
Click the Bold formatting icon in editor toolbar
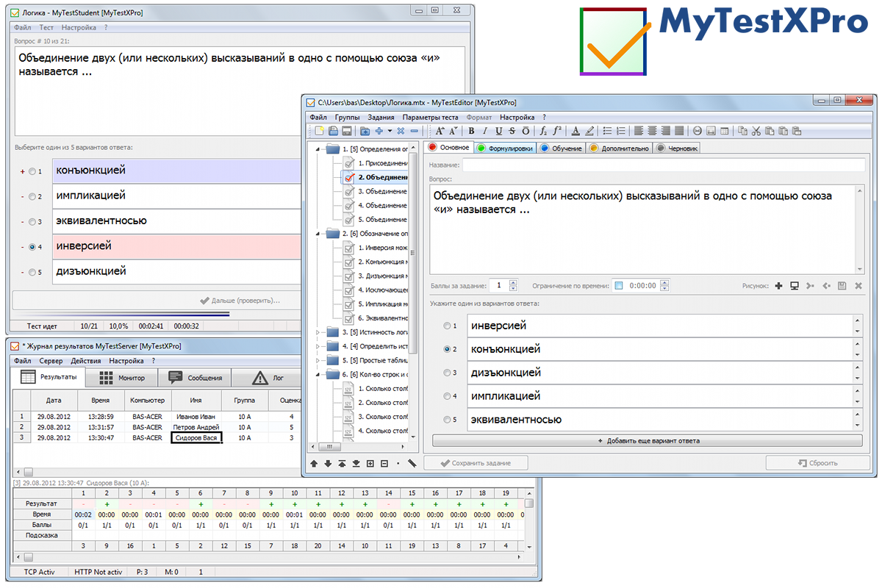472,132
